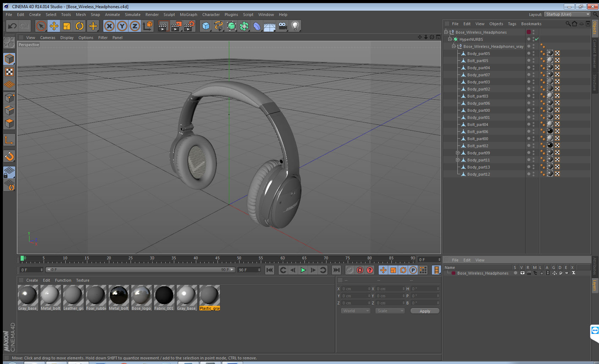Viewport: 599px width, 364px height.
Task: Open the Mesh menu
Action: [x=81, y=15]
